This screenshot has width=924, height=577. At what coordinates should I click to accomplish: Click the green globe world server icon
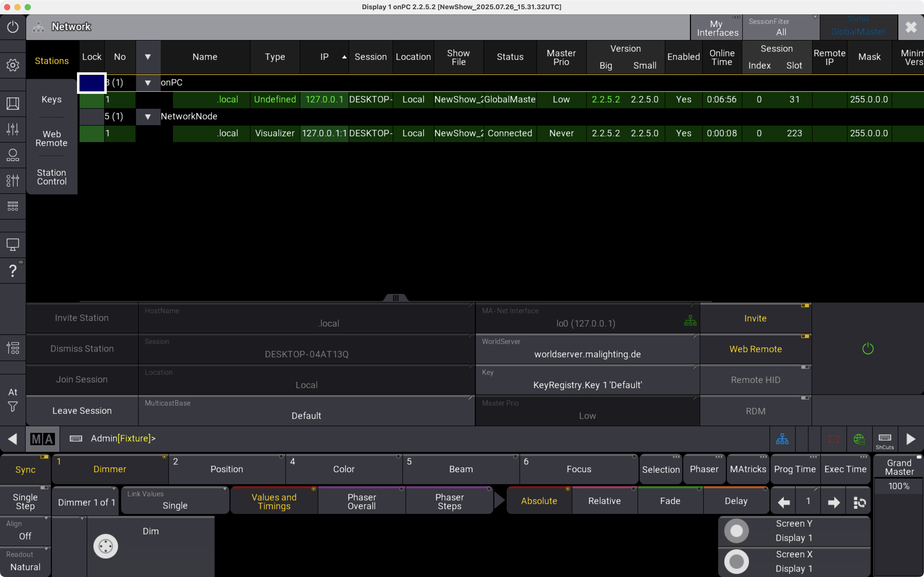pos(859,439)
